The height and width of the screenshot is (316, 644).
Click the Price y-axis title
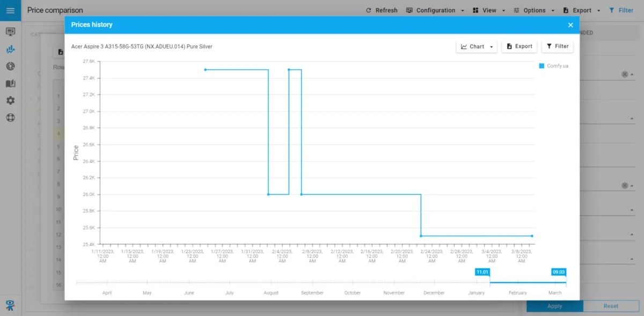click(x=76, y=153)
